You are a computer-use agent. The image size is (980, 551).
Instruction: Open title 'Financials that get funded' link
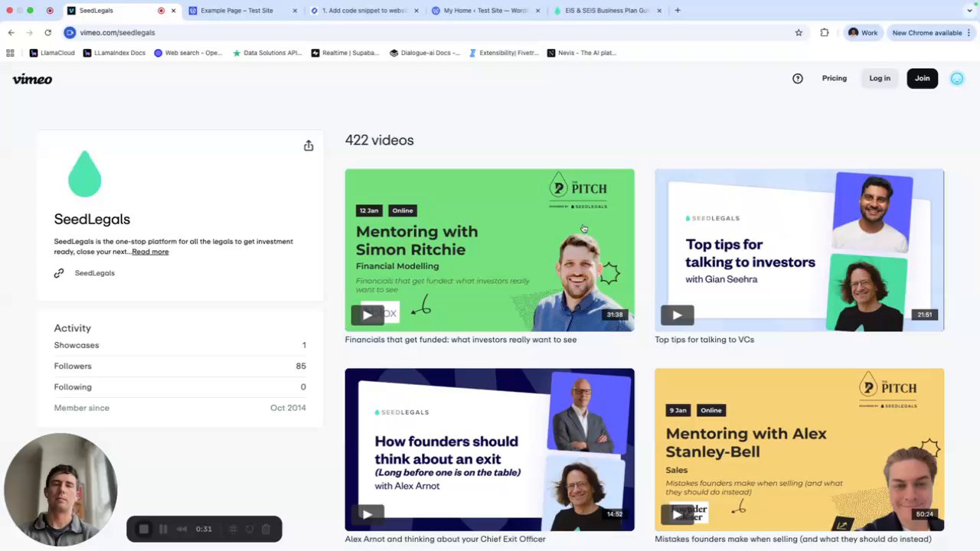click(x=460, y=340)
